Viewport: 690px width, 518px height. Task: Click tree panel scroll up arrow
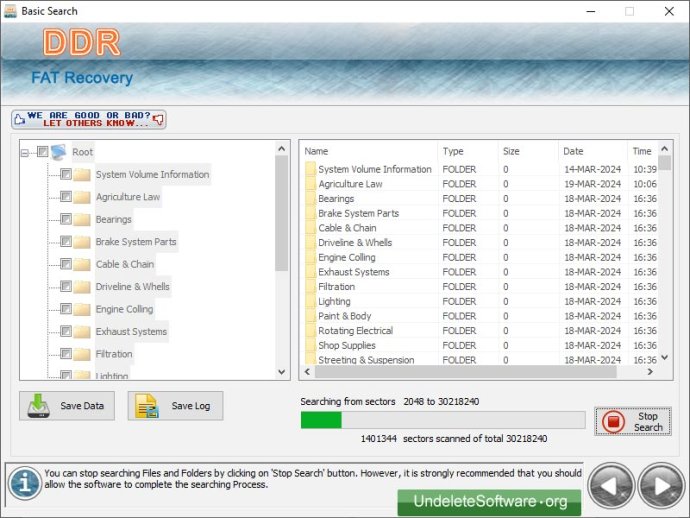coord(282,149)
